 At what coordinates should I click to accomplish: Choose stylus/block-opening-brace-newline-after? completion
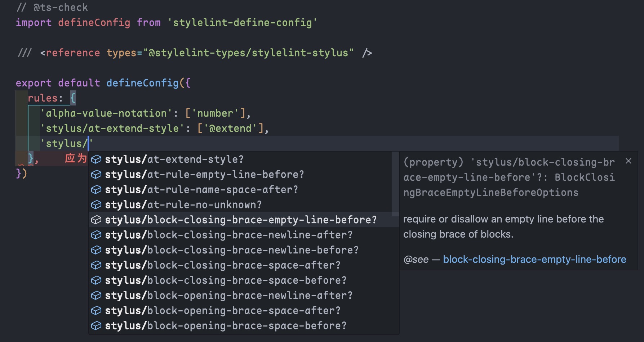click(x=244, y=295)
